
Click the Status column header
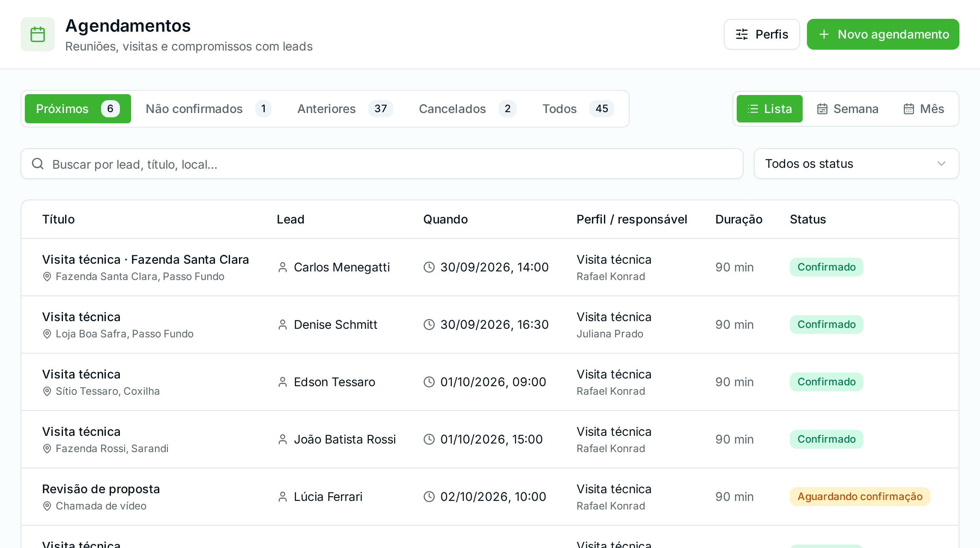coord(808,219)
